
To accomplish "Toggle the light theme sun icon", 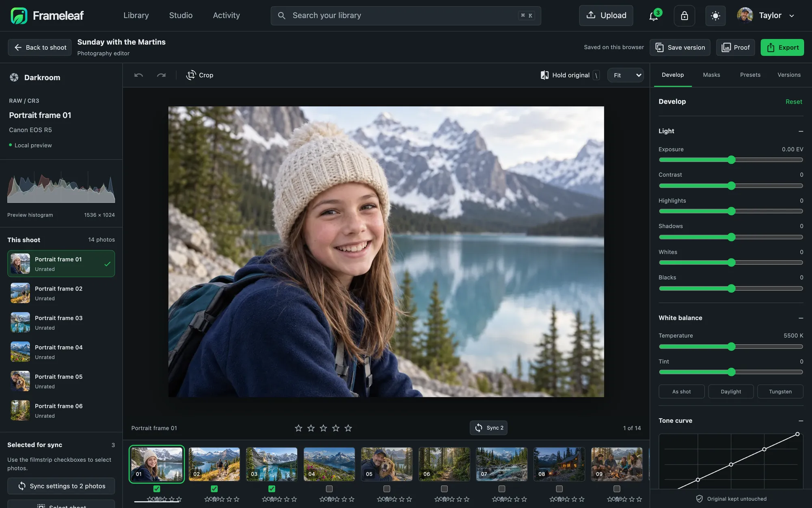I will point(715,16).
